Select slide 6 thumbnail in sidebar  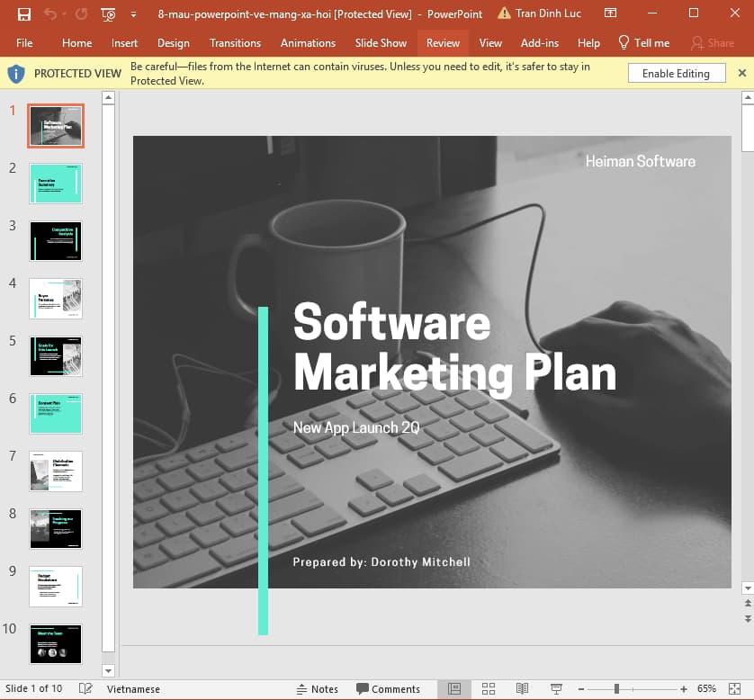[x=55, y=413]
